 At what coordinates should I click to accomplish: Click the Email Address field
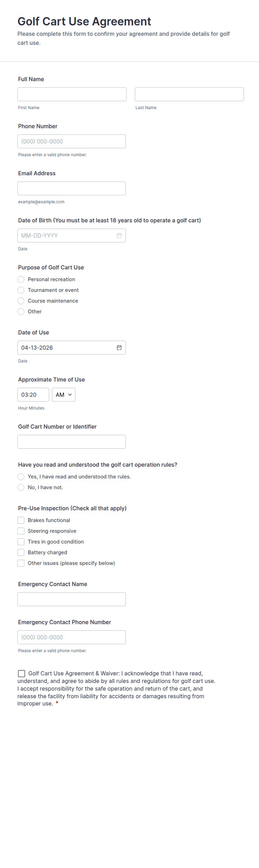click(x=72, y=189)
